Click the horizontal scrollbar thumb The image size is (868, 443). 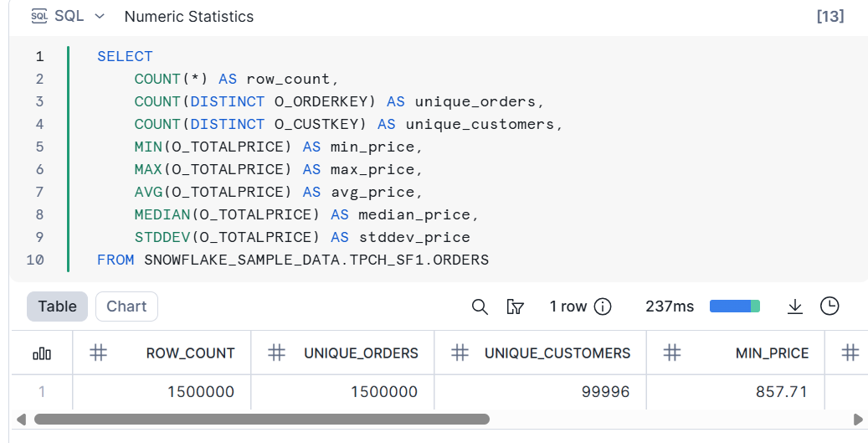coord(261,419)
